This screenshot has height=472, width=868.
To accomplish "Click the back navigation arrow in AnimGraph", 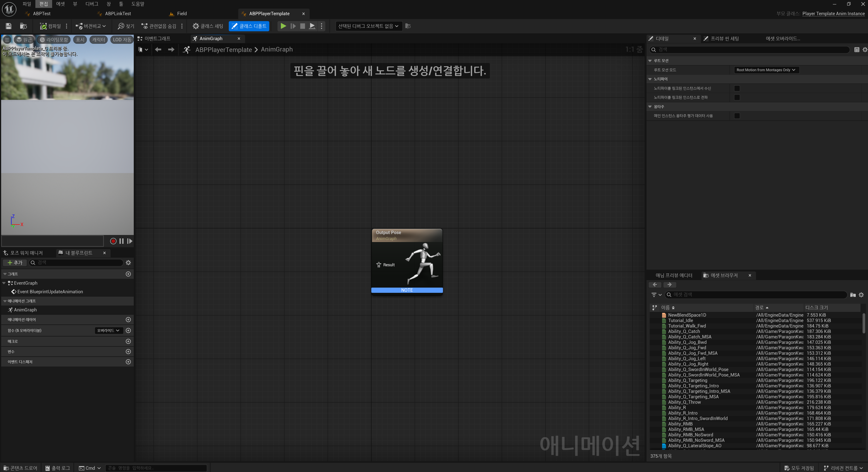I will (x=158, y=50).
